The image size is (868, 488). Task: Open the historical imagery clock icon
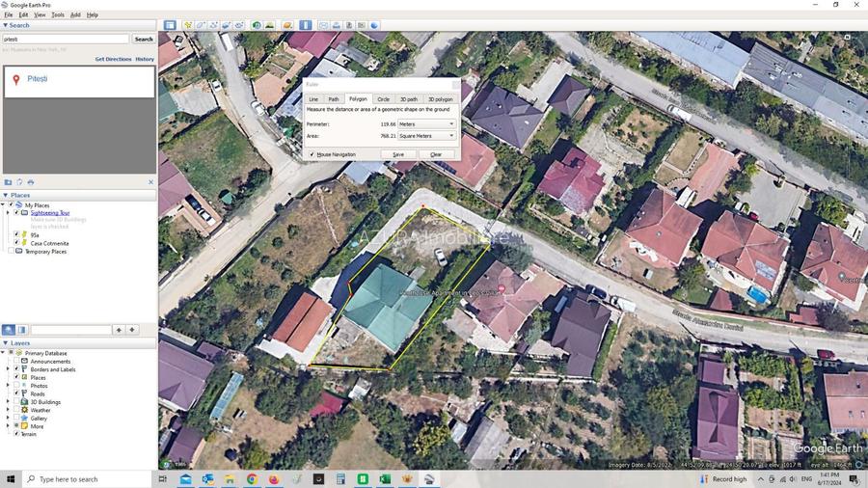(x=257, y=25)
